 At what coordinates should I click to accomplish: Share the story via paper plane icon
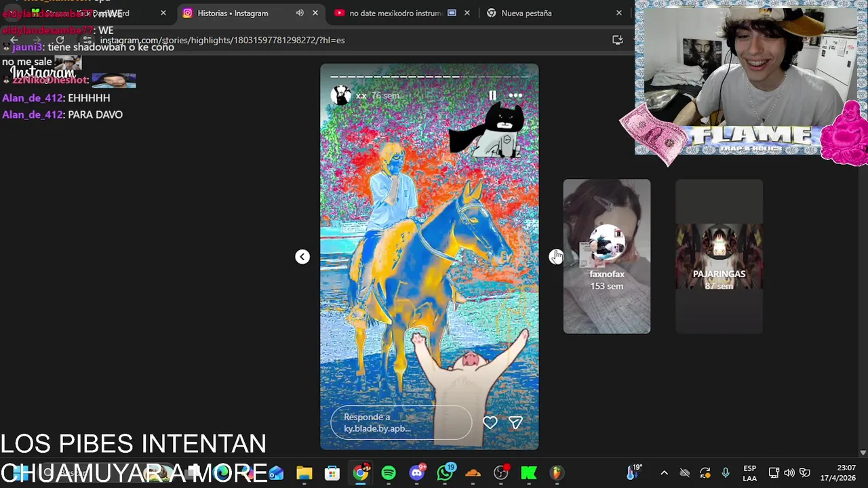[515, 422]
